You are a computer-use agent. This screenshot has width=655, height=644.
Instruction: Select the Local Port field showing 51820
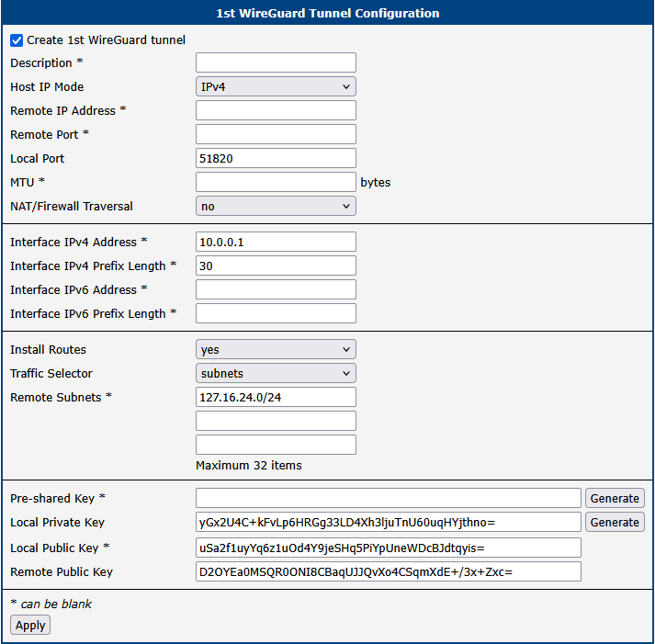276,158
